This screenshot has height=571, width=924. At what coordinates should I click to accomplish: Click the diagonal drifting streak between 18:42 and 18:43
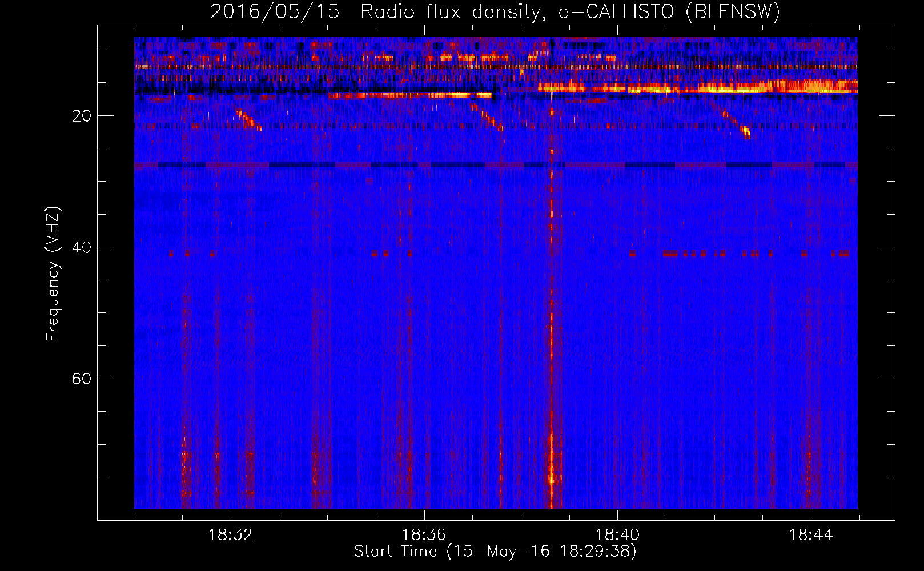click(737, 124)
